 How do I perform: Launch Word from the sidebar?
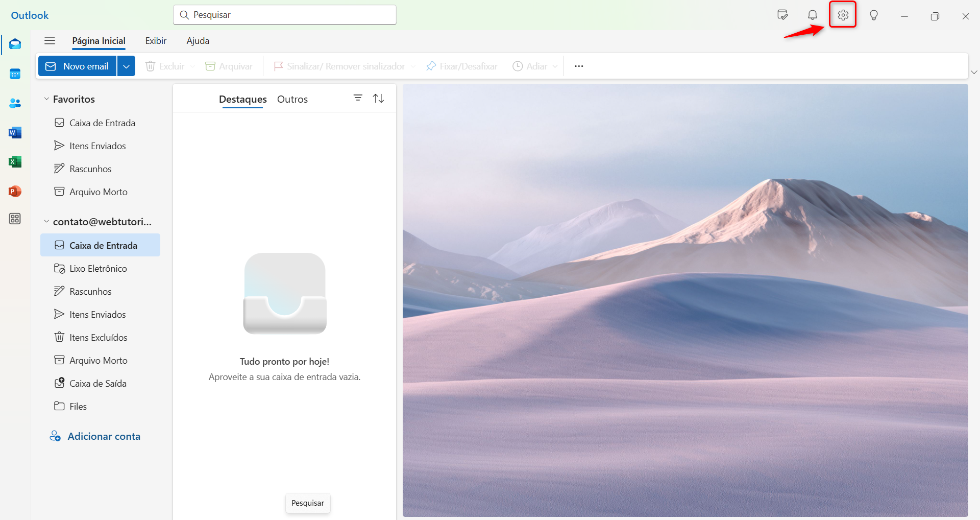point(15,133)
